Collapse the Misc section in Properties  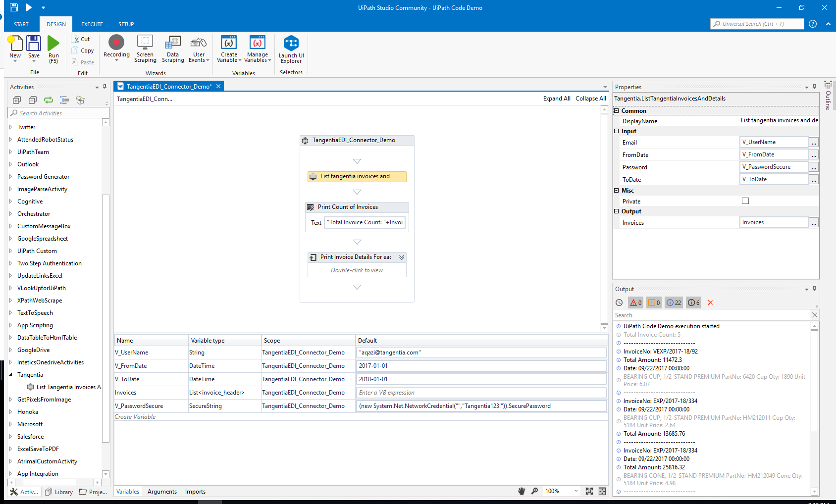pos(617,191)
